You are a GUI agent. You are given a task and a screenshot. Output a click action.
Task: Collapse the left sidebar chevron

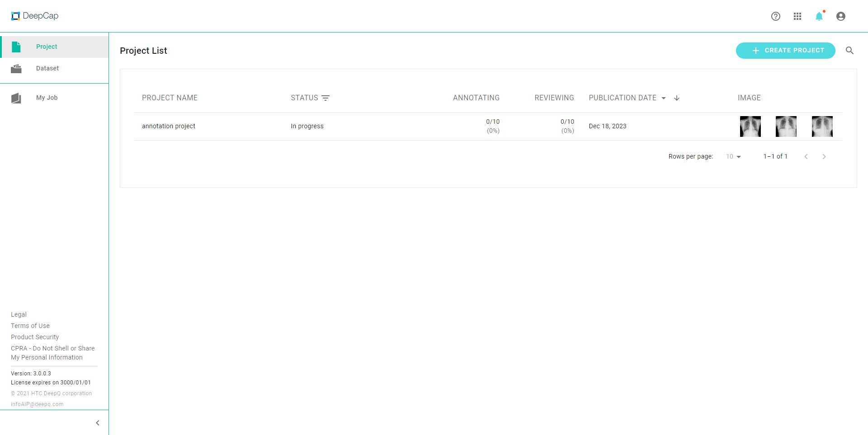98,423
